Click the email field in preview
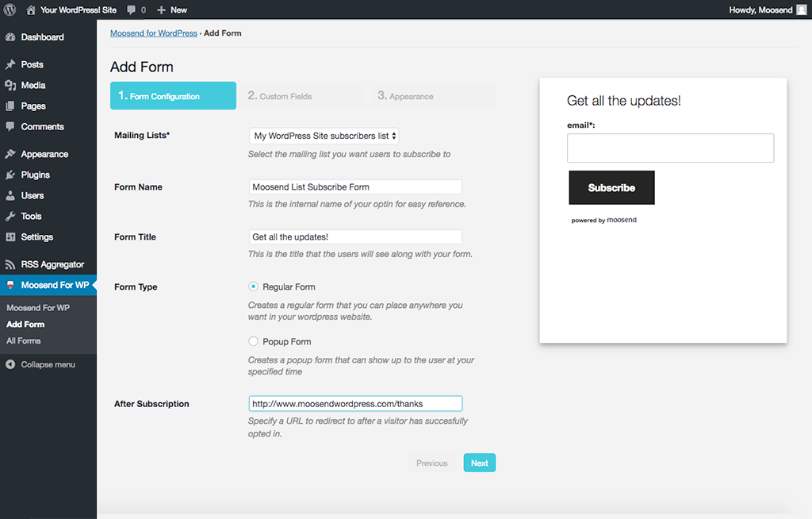 (x=670, y=148)
